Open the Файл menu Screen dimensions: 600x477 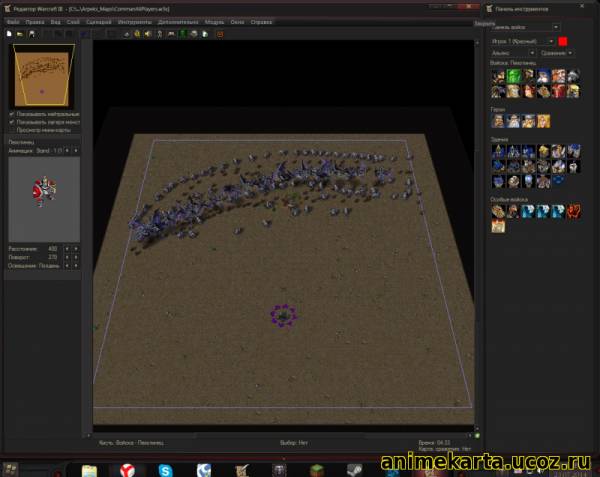(13, 22)
